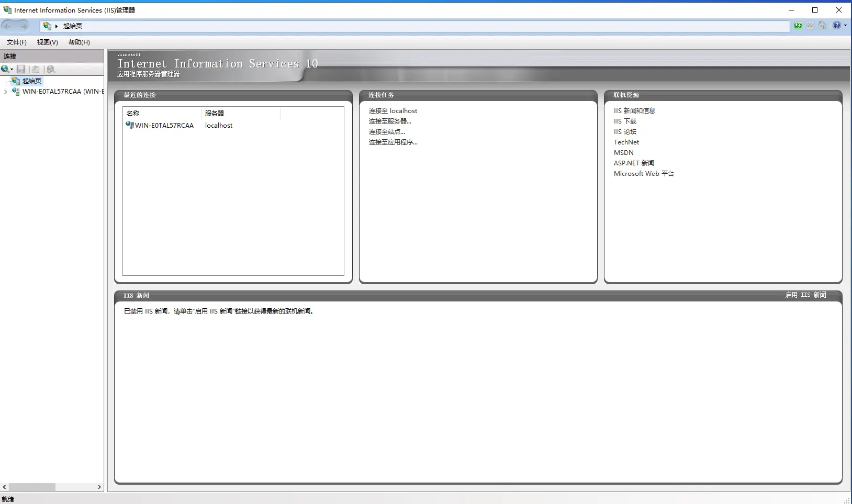The image size is (852, 504).
Task: Open the 文件(F) menu
Action: click(16, 42)
